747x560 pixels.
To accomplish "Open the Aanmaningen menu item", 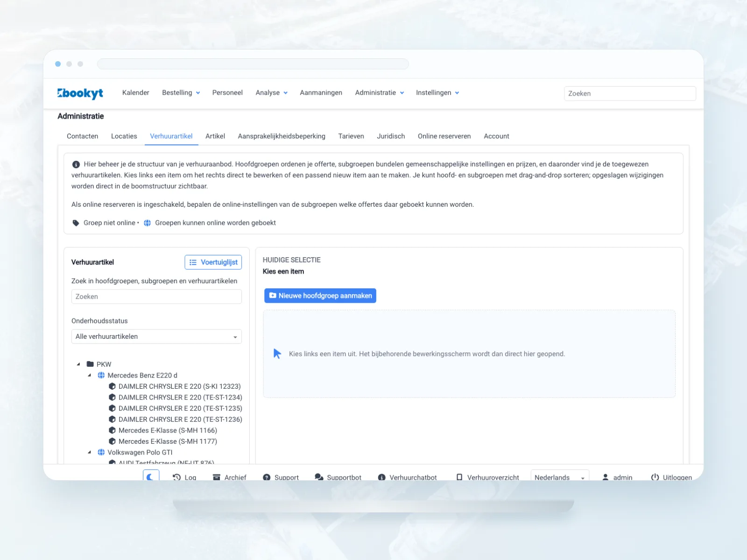I will [321, 93].
